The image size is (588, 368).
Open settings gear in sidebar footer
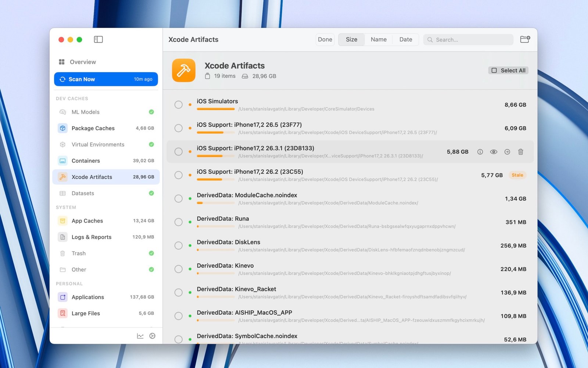(153, 336)
